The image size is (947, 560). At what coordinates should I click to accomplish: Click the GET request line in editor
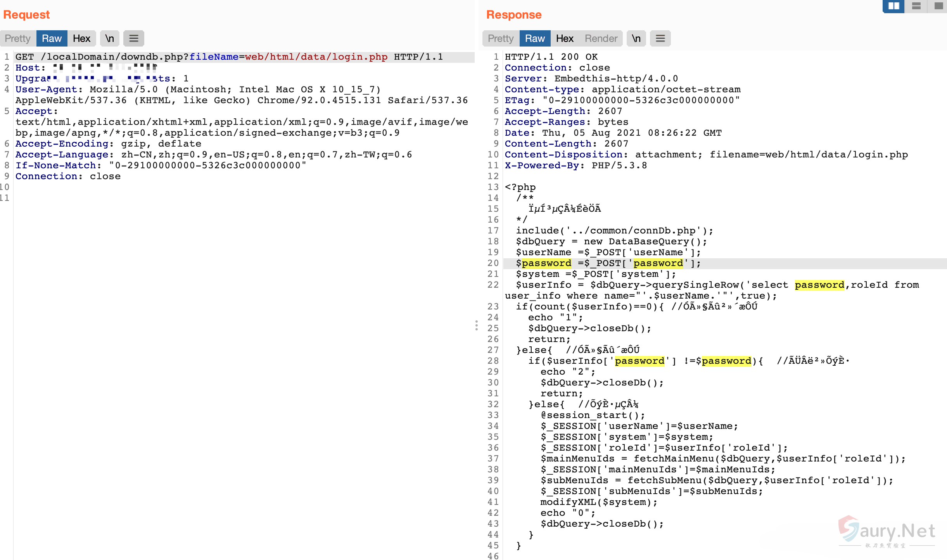click(229, 57)
